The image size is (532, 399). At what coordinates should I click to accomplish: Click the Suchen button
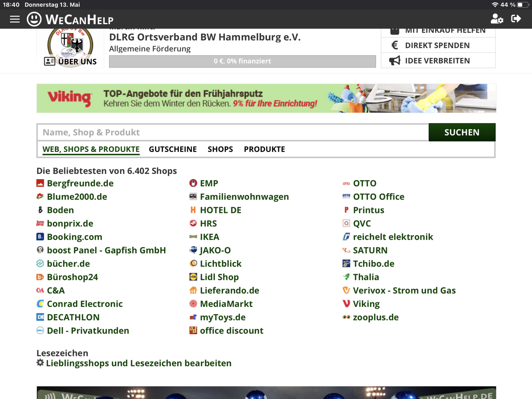tap(462, 132)
